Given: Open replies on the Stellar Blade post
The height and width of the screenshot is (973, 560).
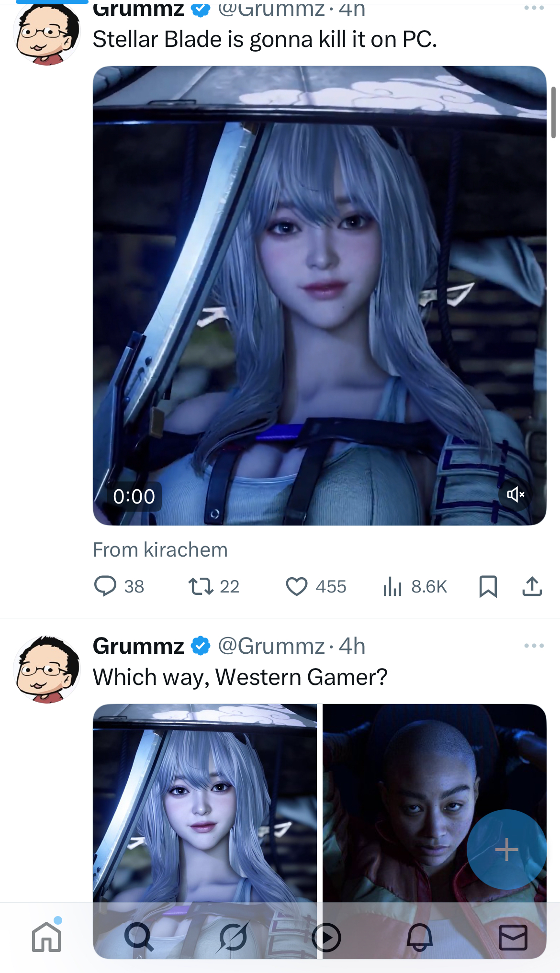Looking at the screenshot, I should point(119,586).
